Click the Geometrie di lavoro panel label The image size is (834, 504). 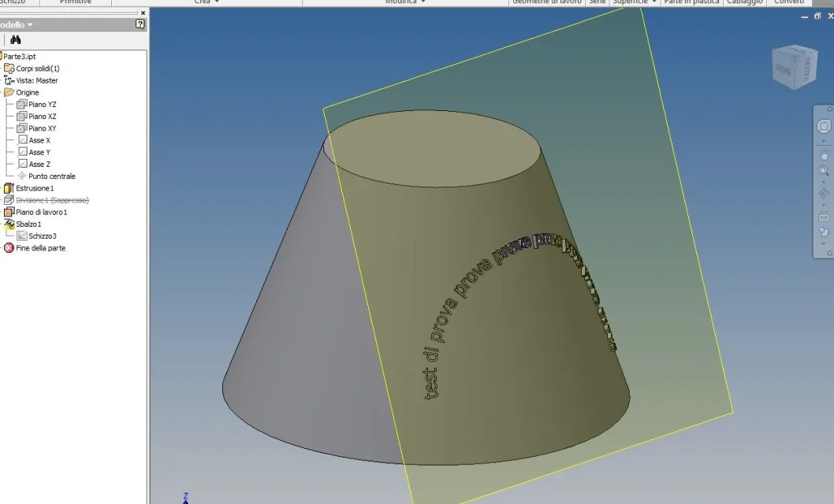coord(547,2)
